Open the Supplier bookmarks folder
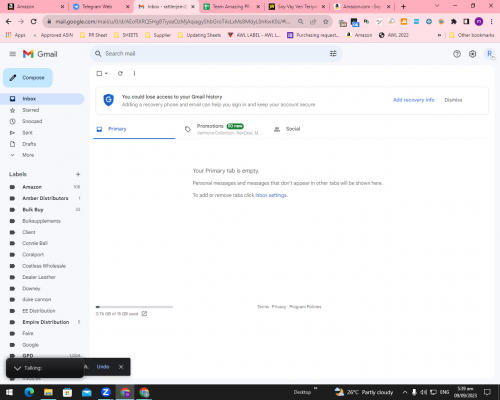 pyautogui.click(x=158, y=35)
